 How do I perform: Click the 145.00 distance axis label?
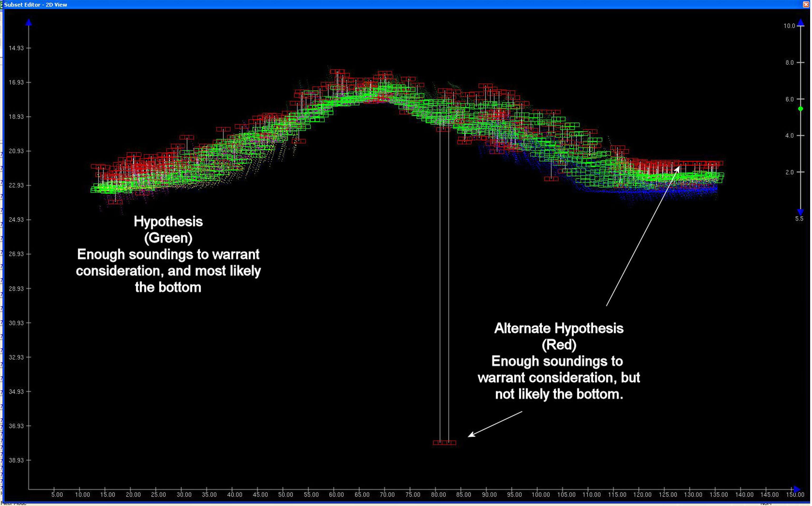click(x=770, y=495)
